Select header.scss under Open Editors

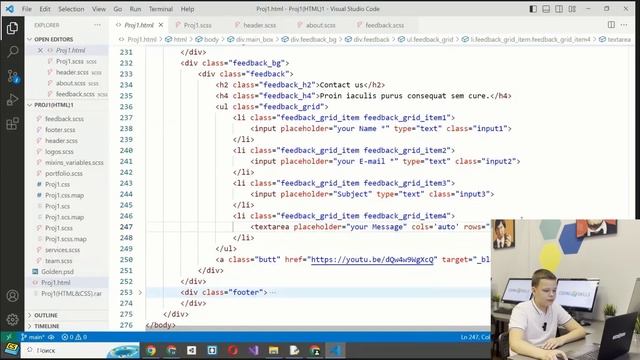click(x=72, y=72)
